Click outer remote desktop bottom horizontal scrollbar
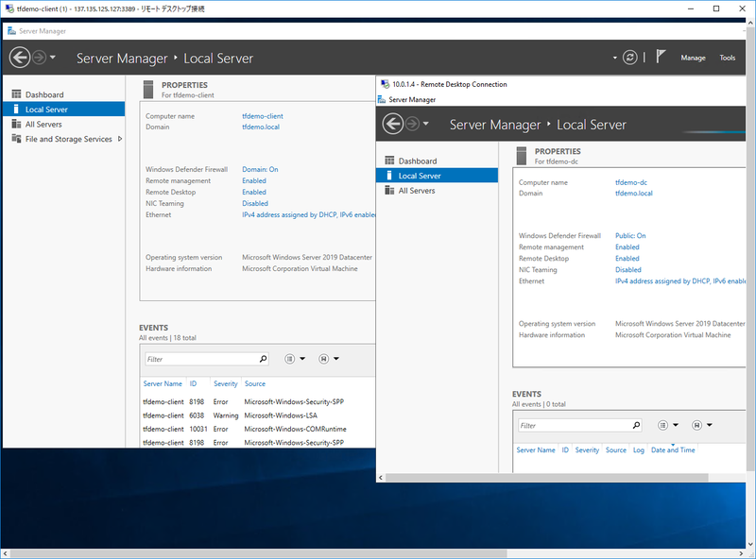The height and width of the screenshot is (559, 756). click(x=258, y=553)
